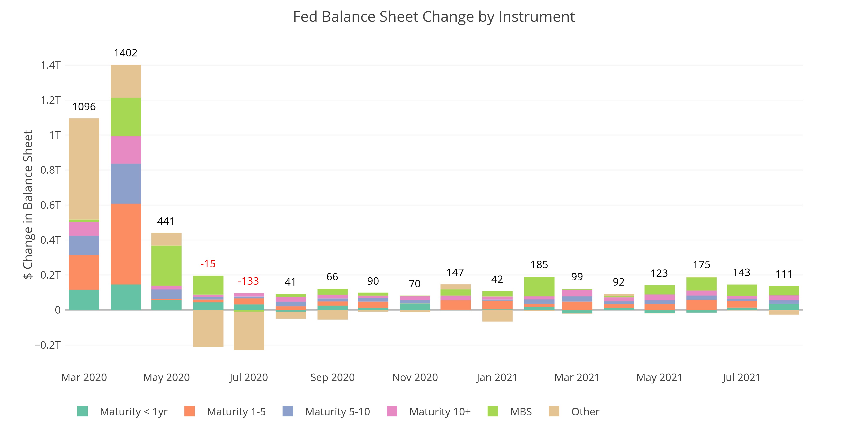Click the orange segment of the 1402 bar
The width and height of the screenshot is (868, 434).
pyautogui.click(x=126, y=244)
